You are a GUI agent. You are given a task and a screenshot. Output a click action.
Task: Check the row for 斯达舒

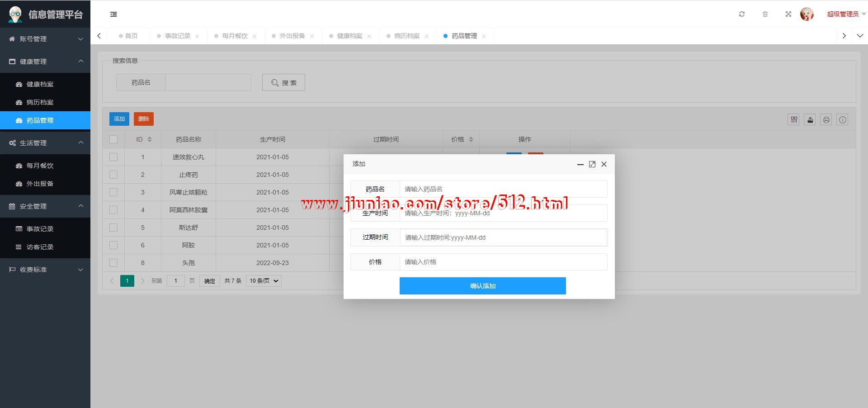(x=113, y=228)
